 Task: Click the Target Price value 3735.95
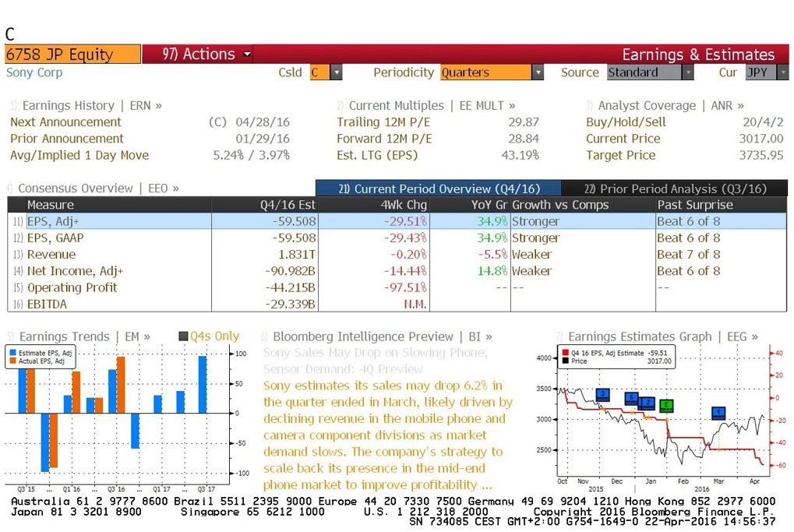[x=761, y=156]
